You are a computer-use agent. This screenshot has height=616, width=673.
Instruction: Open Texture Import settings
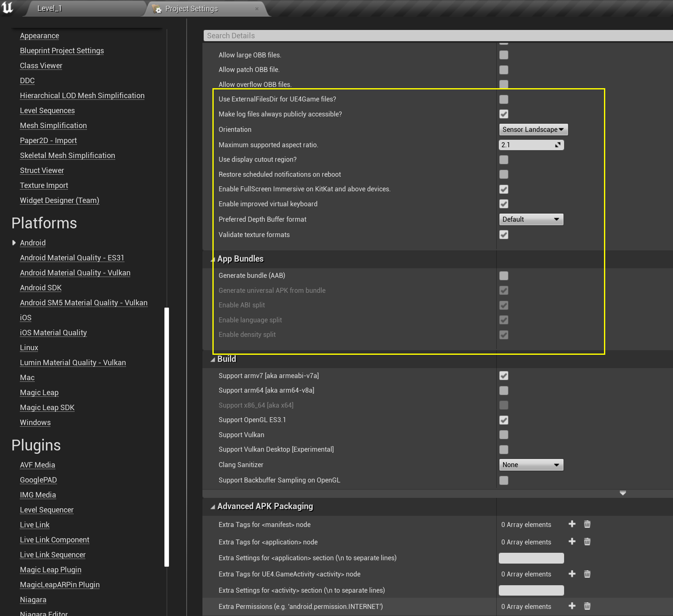coord(44,186)
